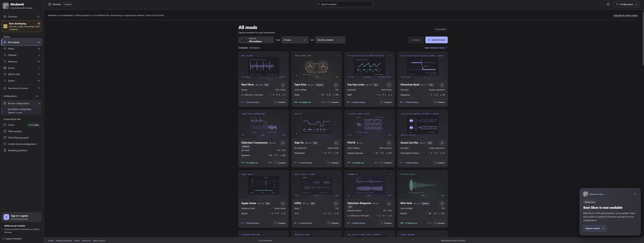Tick Compare checkbox for Tape Echo
The width and height of the screenshot is (644, 243).
(x=329, y=102)
